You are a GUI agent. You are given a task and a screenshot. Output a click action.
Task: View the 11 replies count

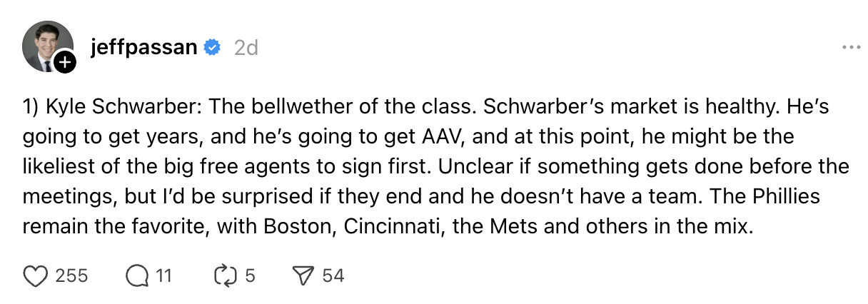[163, 275]
